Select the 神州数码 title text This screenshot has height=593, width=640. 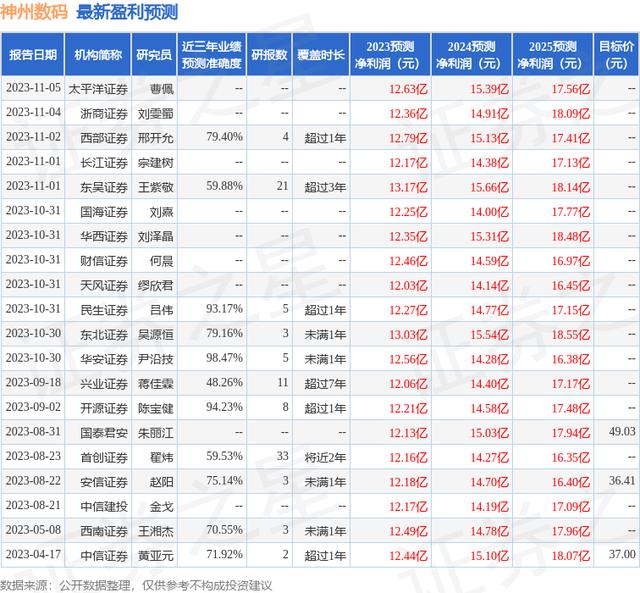click(34, 11)
